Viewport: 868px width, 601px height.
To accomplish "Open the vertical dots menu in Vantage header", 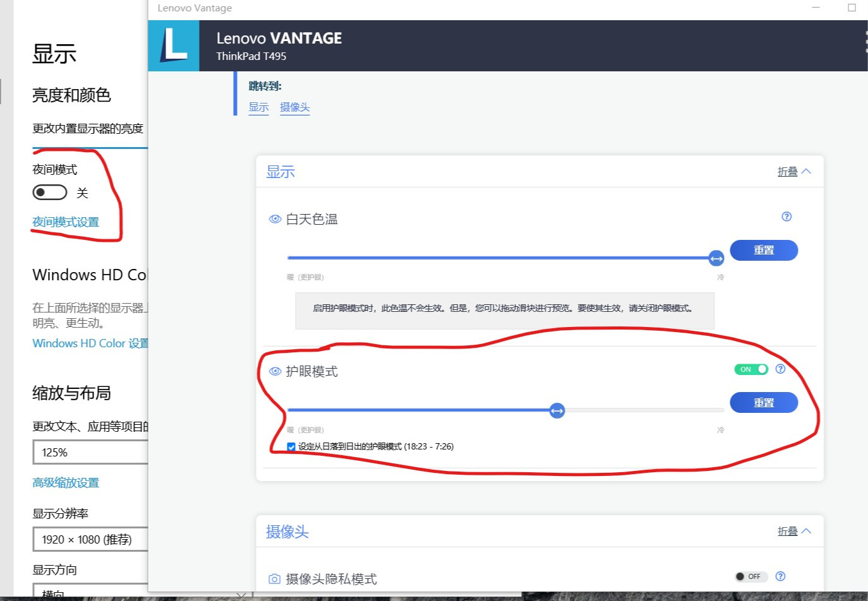I will tap(865, 41).
